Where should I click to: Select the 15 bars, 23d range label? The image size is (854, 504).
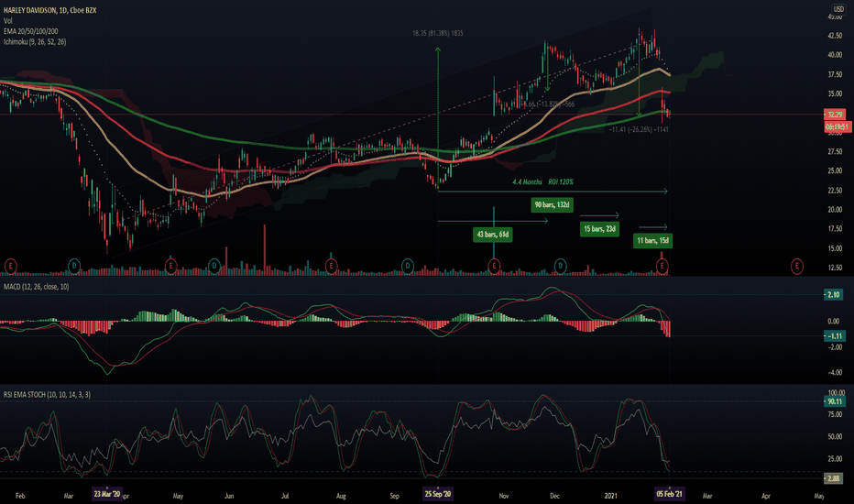(x=599, y=229)
